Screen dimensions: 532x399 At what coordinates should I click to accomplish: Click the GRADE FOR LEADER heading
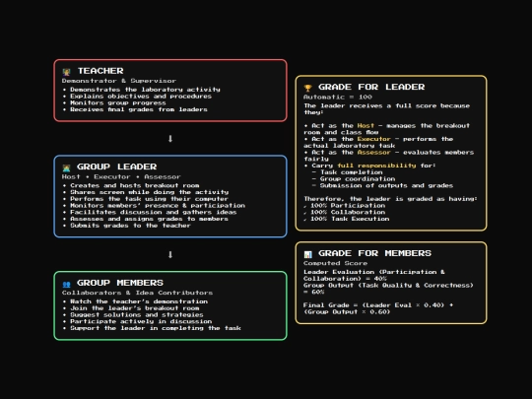(x=371, y=88)
